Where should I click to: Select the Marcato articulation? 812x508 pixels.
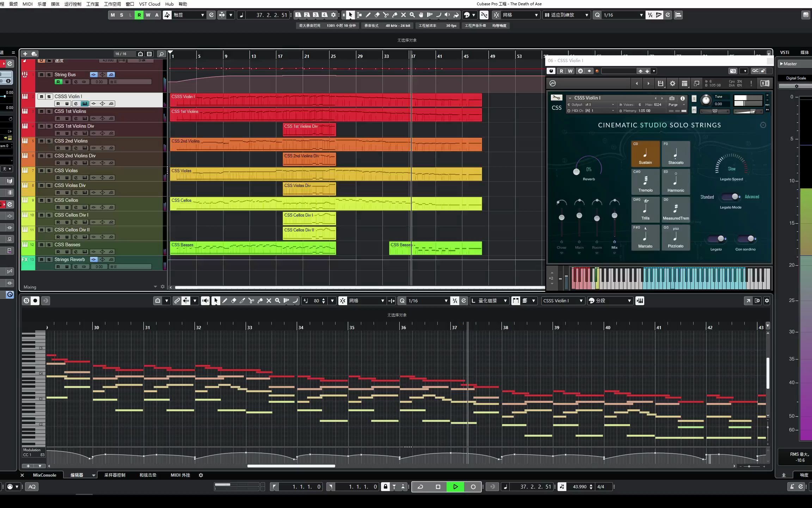point(645,237)
